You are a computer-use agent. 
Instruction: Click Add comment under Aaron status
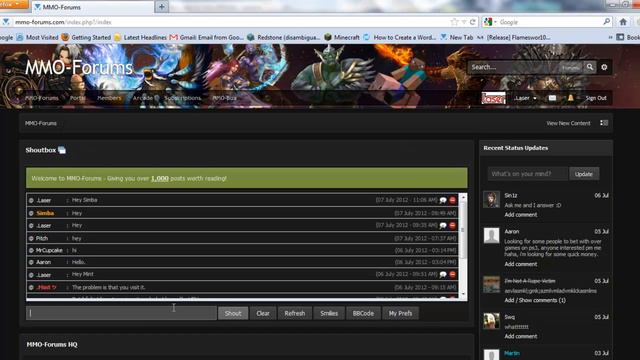[521, 264]
